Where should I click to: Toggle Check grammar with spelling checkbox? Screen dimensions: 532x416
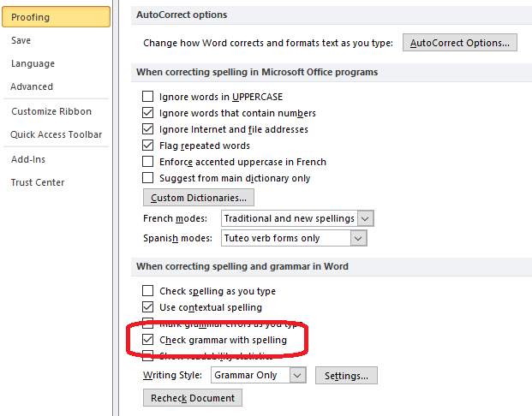(148, 340)
